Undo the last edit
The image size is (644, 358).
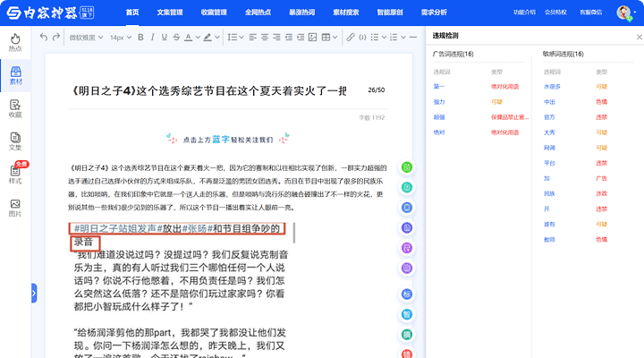[x=44, y=37]
